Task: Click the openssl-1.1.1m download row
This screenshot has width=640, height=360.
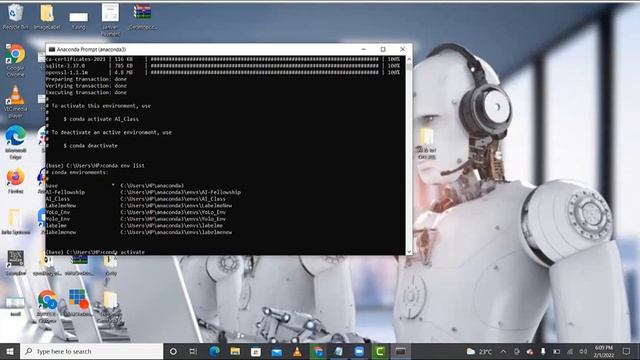Action: tap(223, 73)
